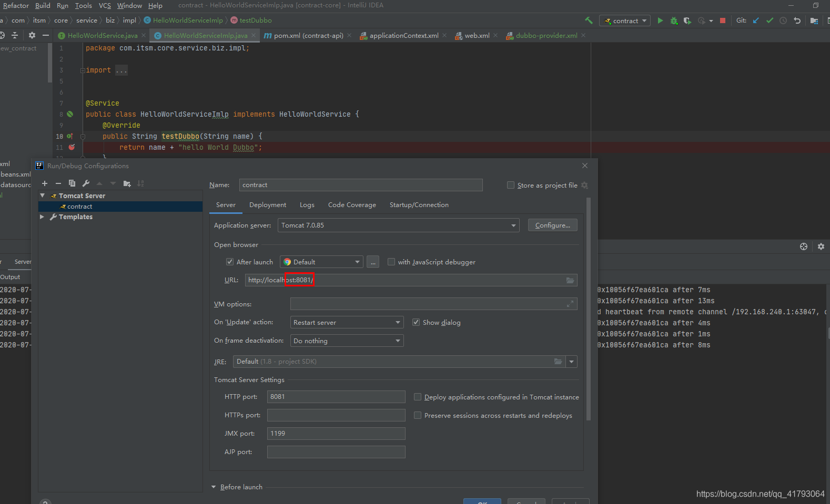830x504 pixels.
Task: Edit templates wrench icon in dialog toolbar
Action: pyautogui.click(x=86, y=183)
